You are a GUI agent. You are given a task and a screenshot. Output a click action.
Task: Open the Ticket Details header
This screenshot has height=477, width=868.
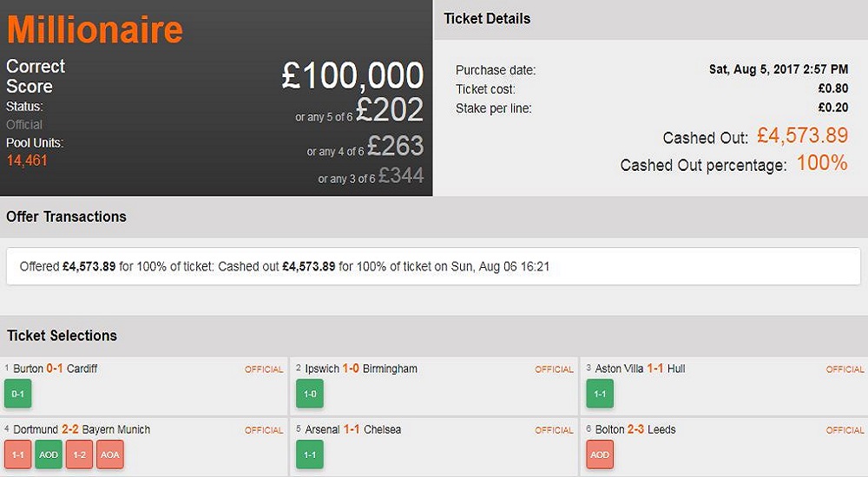click(487, 18)
